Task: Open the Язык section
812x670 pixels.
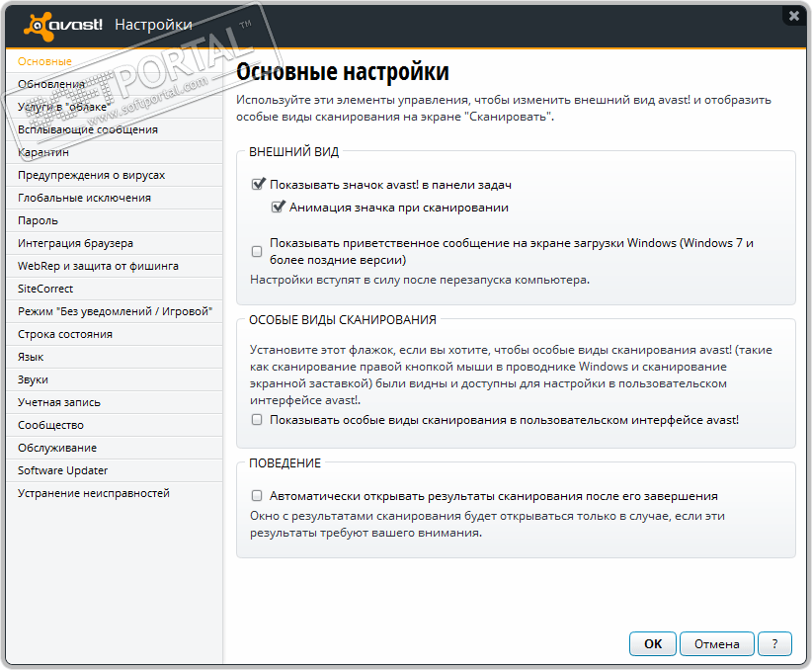Action: (x=115, y=357)
